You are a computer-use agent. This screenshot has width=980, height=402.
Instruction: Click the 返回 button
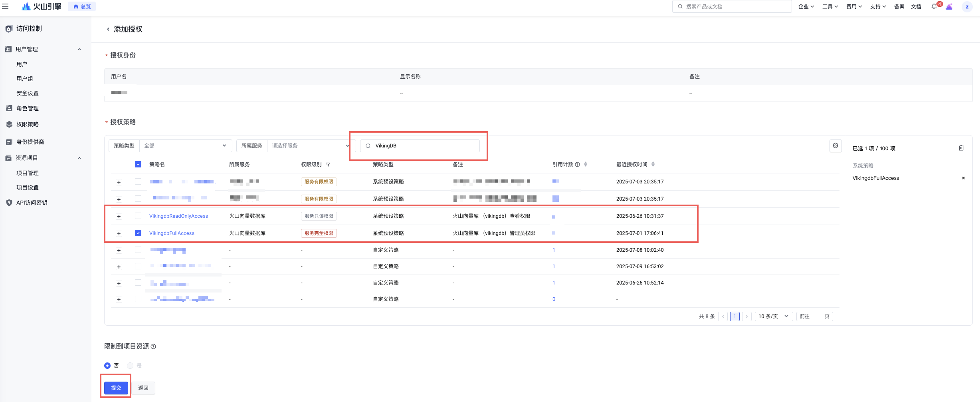[x=143, y=388]
